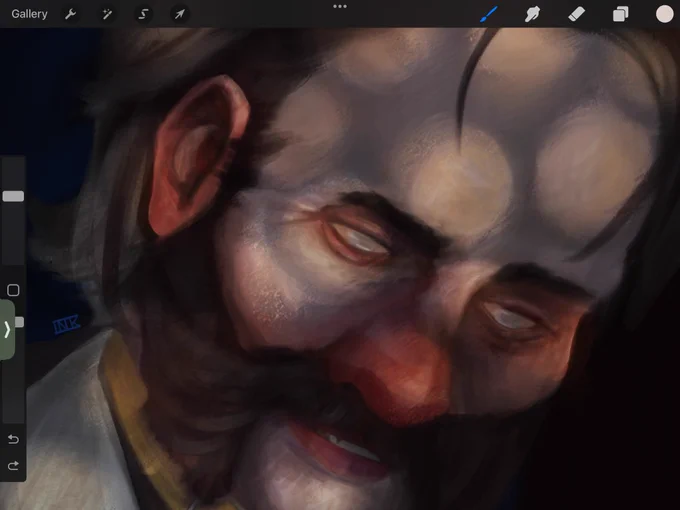Activate the Transform arrow tool
This screenshot has height=510, width=680.
[x=180, y=14]
